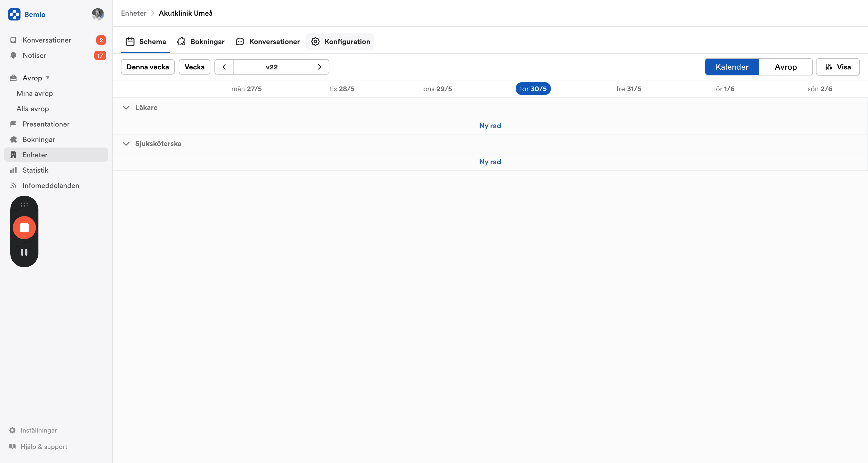The width and height of the screenshot is (868, 463).
Task: Select the mån 27/5 day header
Action: point(246,89)
